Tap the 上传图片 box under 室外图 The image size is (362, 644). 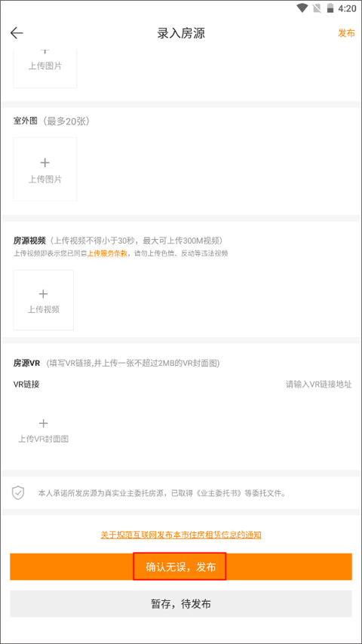(x=44, y=169)
